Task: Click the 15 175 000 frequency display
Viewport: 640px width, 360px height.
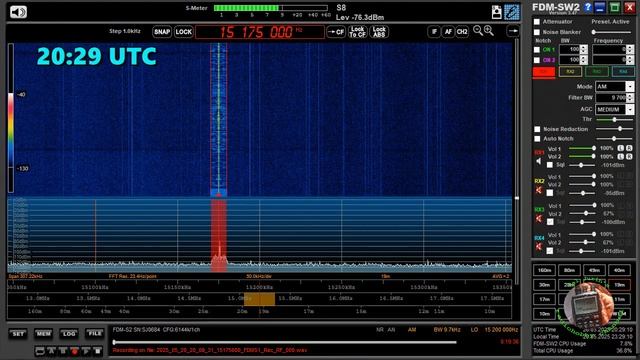Action: pyautogui.click(x=260, y=32)
